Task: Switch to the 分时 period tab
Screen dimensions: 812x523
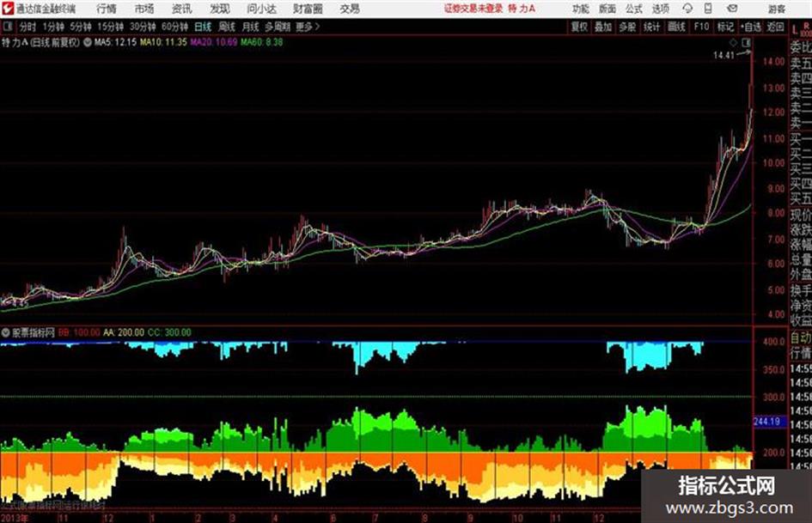Action: [x=28, y=27]
